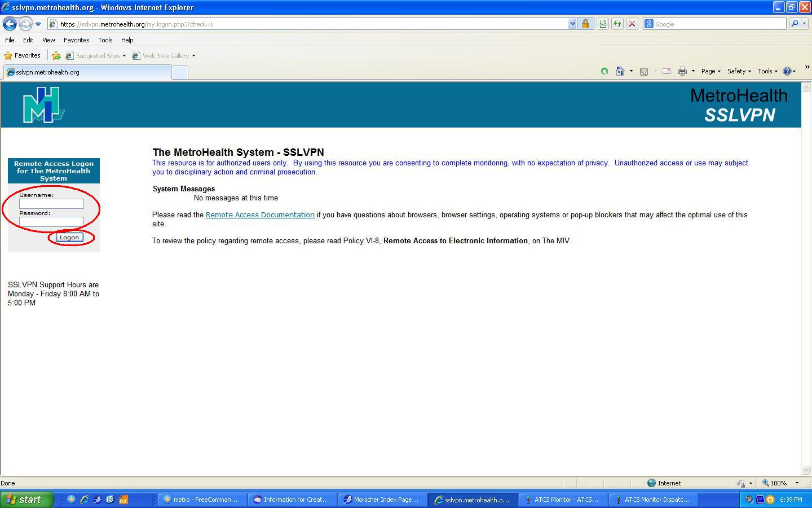Click the search magnifier icon
The width and height of the screenshot is (812, 508).
point(795,24)
